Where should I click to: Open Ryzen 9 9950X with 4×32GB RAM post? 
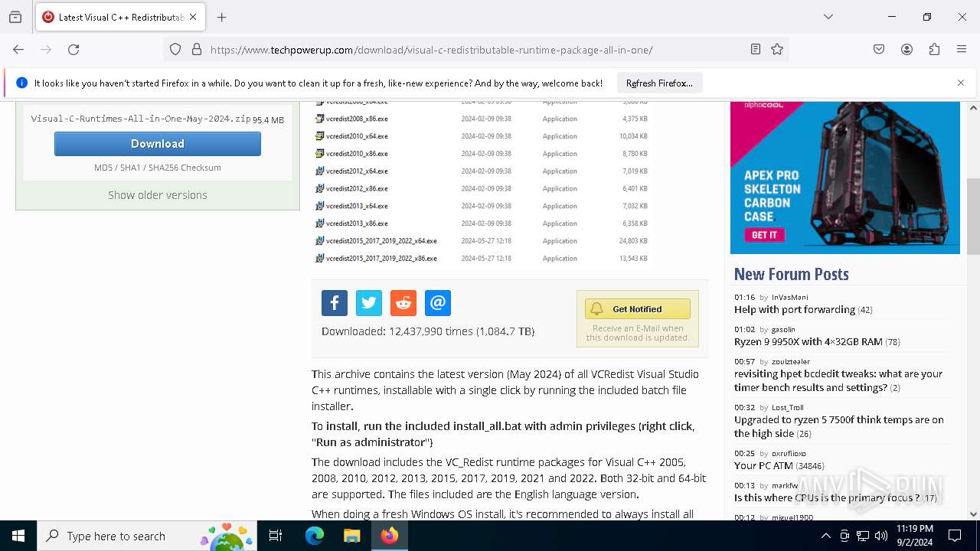808,342
